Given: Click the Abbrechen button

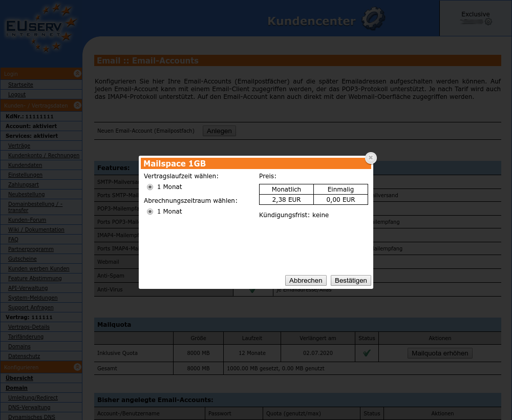Looking at the screenshot, I should 306,281.
